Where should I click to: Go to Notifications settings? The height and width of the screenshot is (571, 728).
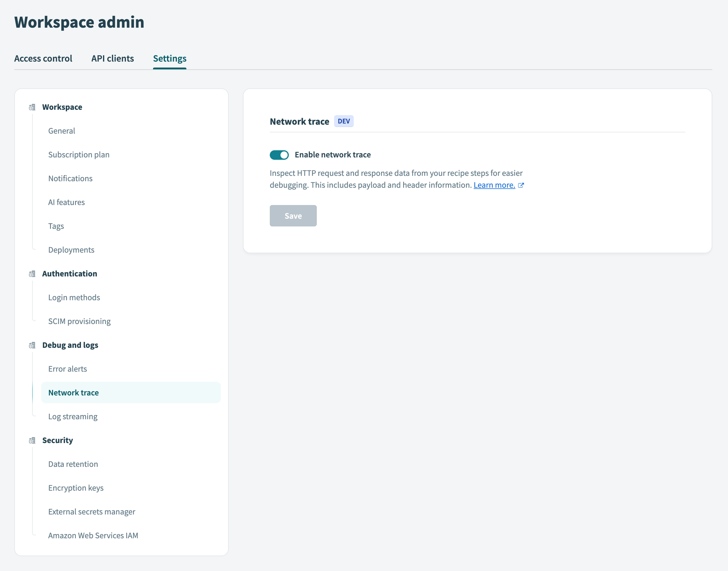pyautogui.click(x=70, y=178)
